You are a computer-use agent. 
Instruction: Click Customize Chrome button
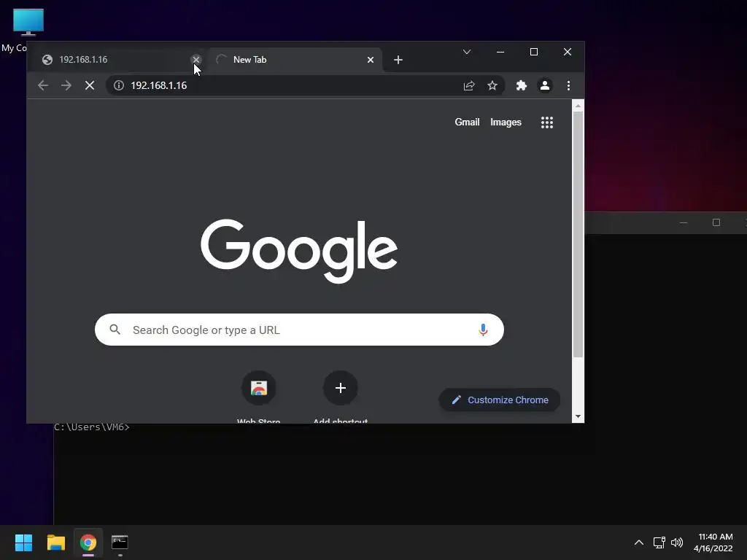[499, 400]
